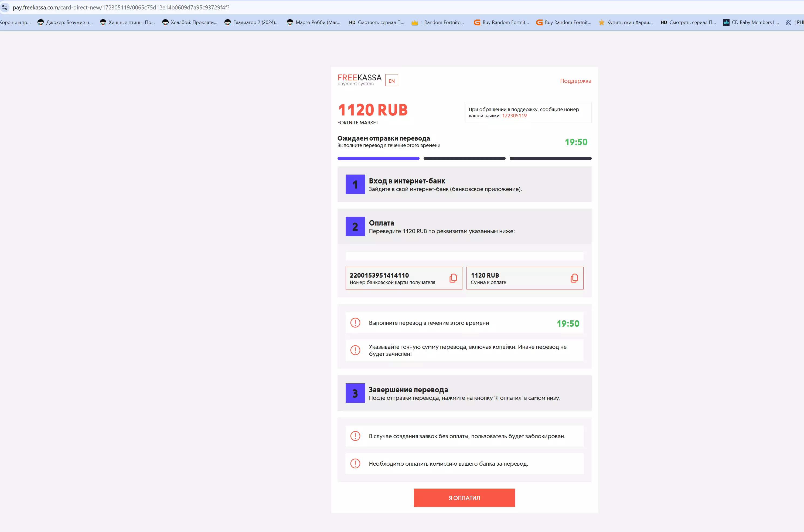Click the 'Ожидаем отправки перевода' status heading
The width and height of the screenshot is (804, 532).
tap(383, 138)
